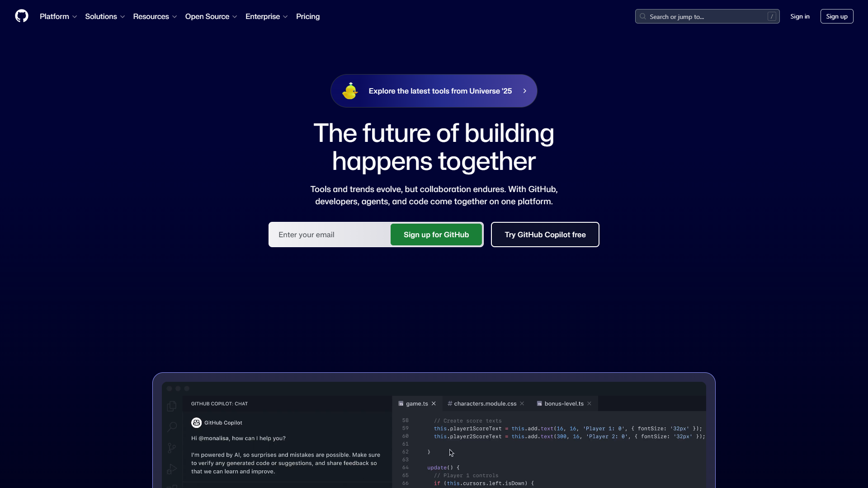This screenshot has height=488, width=868.
Task: Click the Run and Debug sidebar icon
Action: [x=172, y=469]
